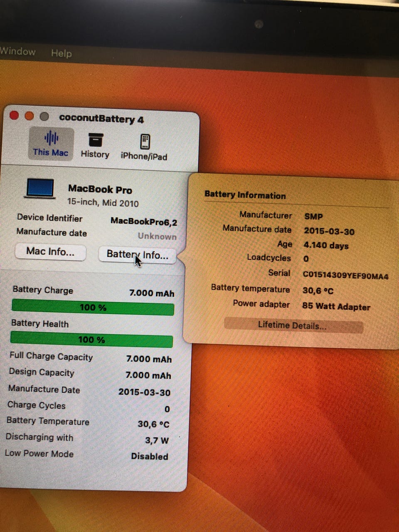Click the Discharging with label
The height and width of the screenshot is (532, 399).
tap(39, 437)
